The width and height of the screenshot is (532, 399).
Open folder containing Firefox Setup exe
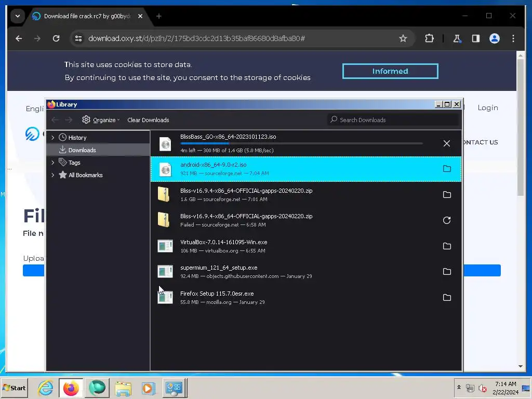click(447, 298)
